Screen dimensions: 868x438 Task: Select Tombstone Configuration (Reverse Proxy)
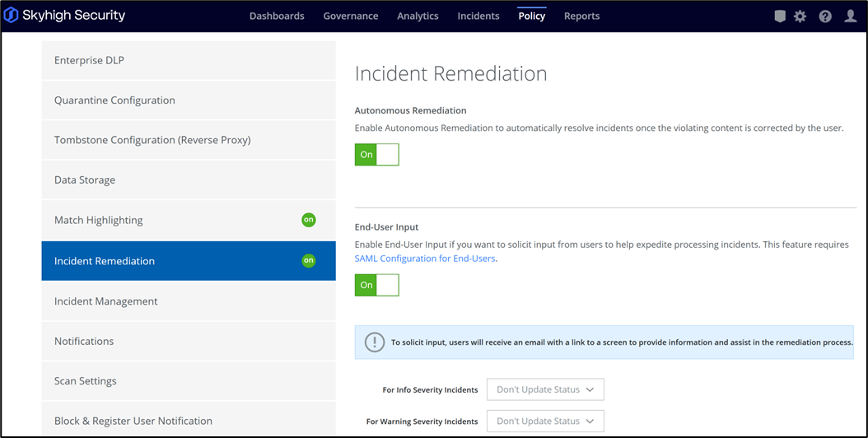[152, 140]
